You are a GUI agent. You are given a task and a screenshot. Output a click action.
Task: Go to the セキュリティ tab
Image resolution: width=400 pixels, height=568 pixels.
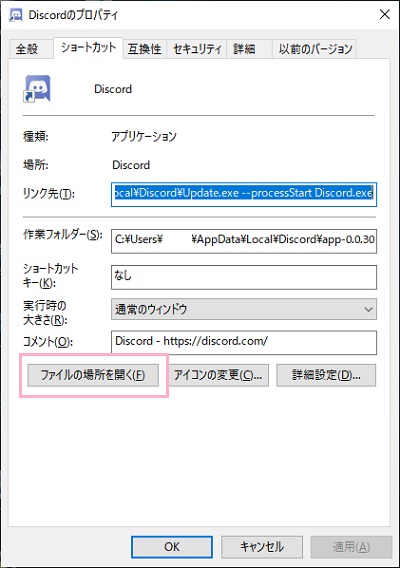pos(197,49)
